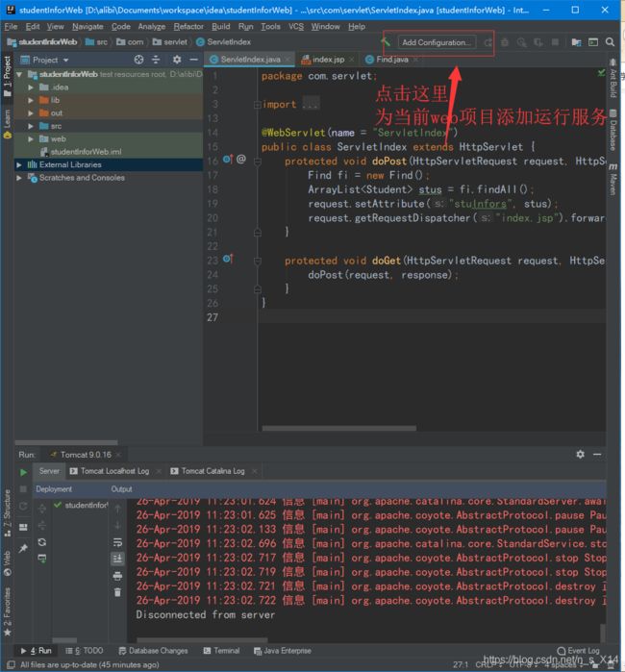The height and width of the screenshot is (672, 625).
Task: Click the override gutter icon on line 16
Action: tap(228, 160)
